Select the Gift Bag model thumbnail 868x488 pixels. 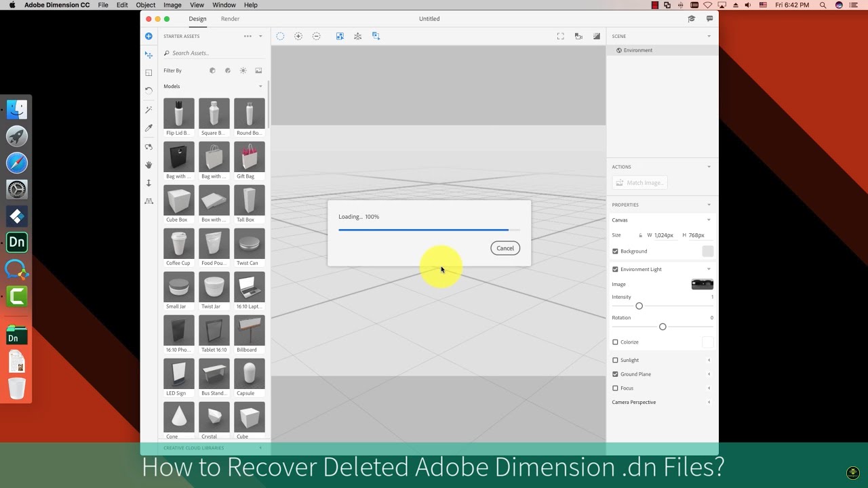point(250,157)
